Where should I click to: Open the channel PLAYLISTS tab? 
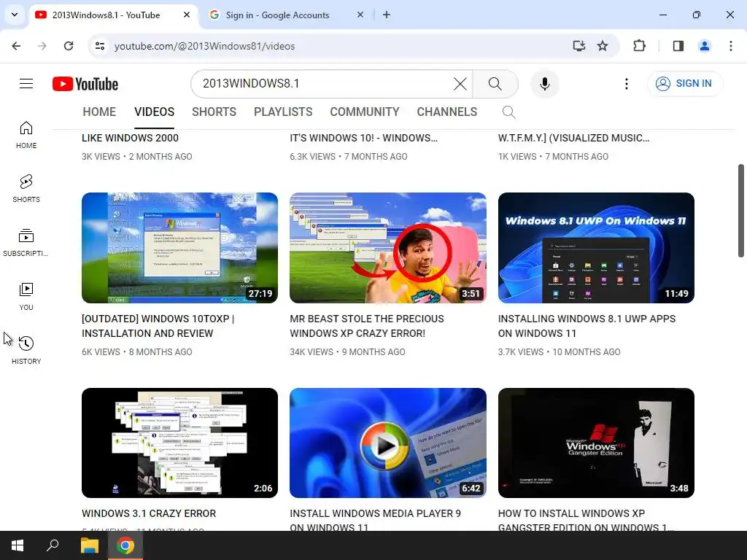pyautogui.click(x=283, y=112)
